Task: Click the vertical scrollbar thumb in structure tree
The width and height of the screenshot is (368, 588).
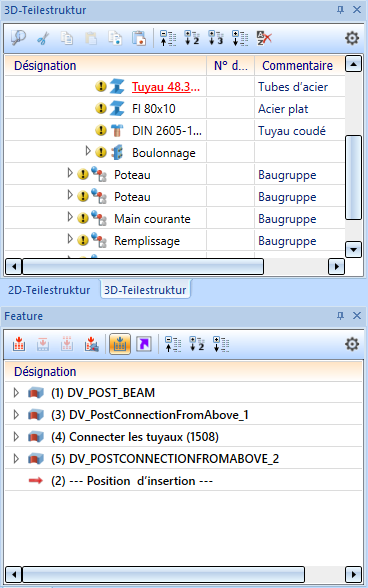Action: point(353,177)
